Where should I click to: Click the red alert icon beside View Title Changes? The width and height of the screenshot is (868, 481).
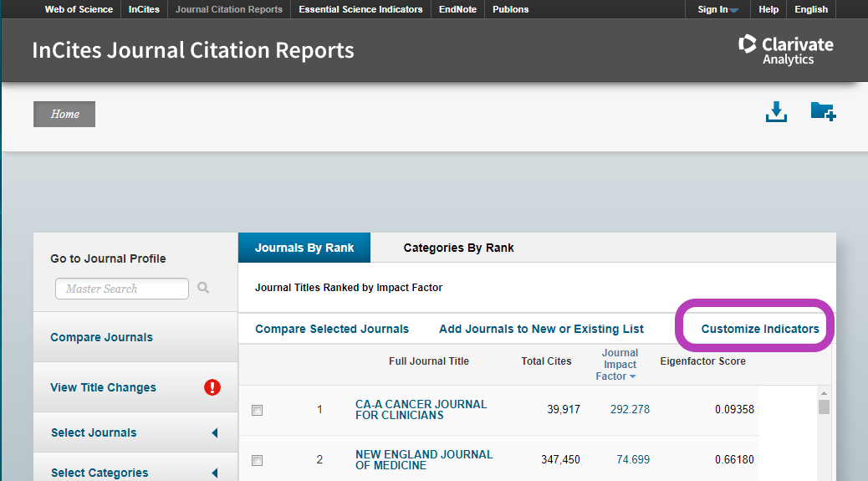click(x=212, y=387)
